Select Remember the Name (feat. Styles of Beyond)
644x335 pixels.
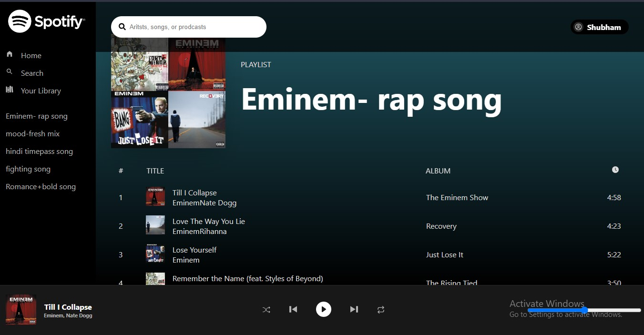248,279
